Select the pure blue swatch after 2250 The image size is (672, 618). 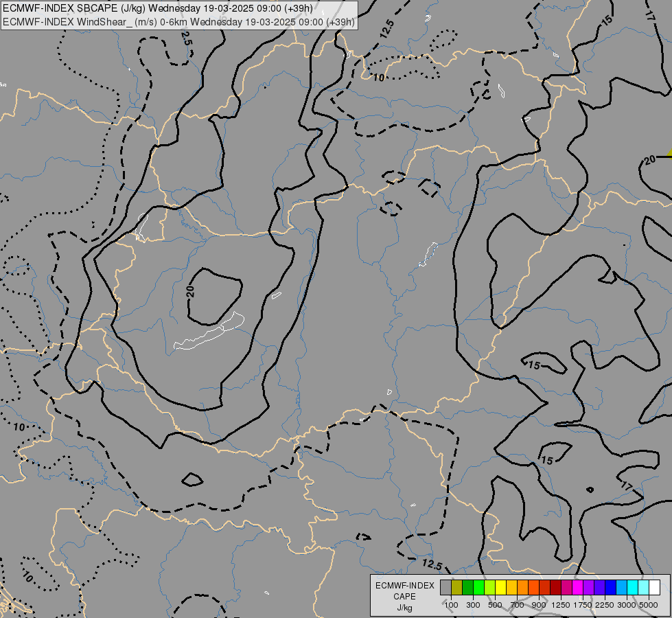pos(611,588)
